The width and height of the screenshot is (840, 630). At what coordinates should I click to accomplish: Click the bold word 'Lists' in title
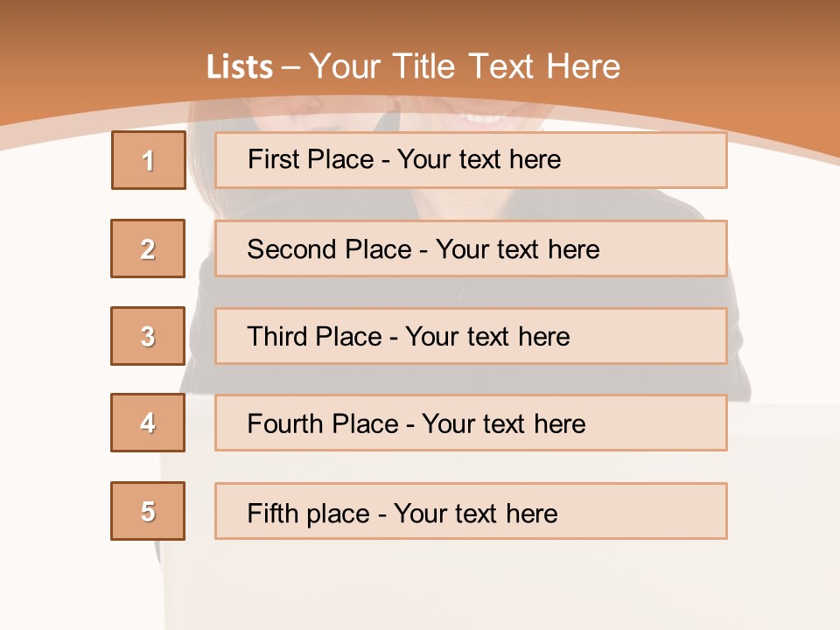(x=240, y=67)
